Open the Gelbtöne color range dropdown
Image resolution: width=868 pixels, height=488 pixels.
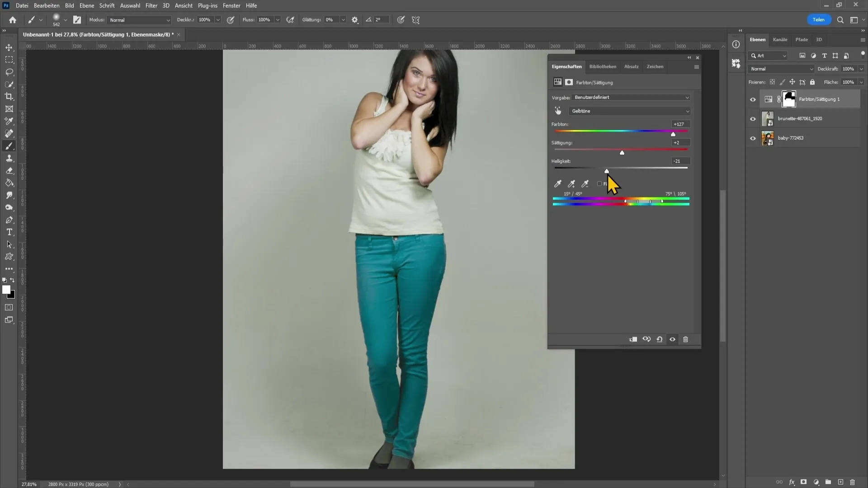[629, 111]
